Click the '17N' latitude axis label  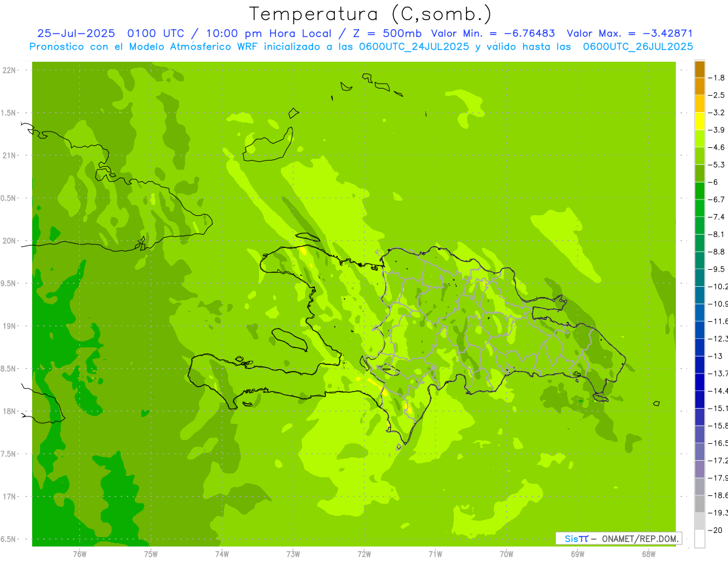click(x=9, y=497)
